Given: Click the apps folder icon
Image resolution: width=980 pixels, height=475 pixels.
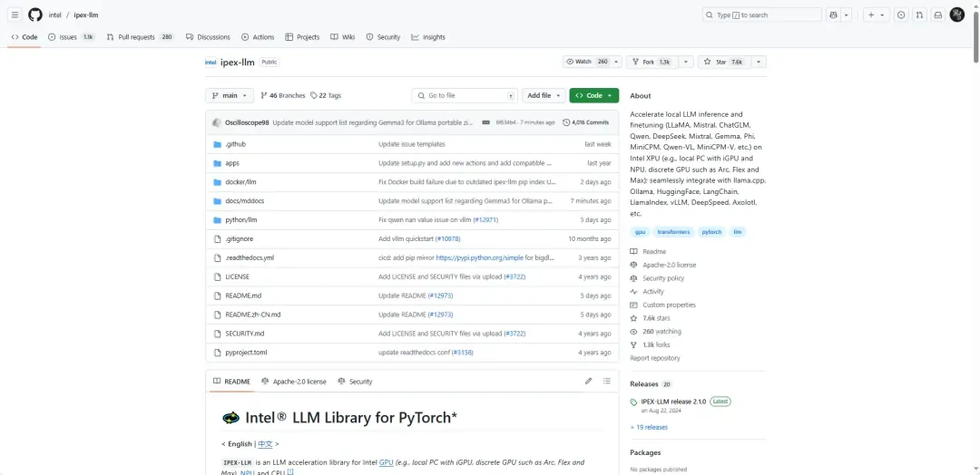Looking at the screenshot, I should 218,163.
